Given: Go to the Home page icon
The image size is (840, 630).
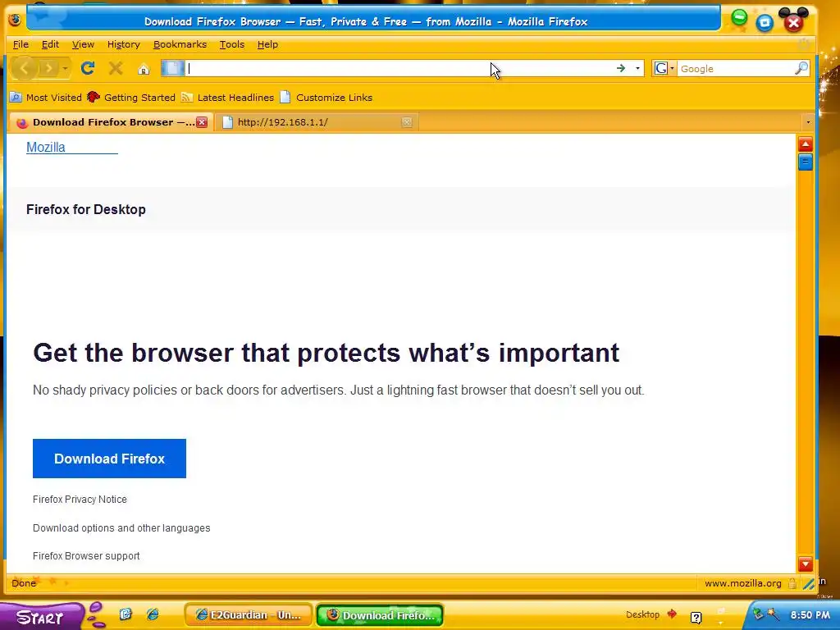Looking at the screenshot, I should (x=144, y=69).
